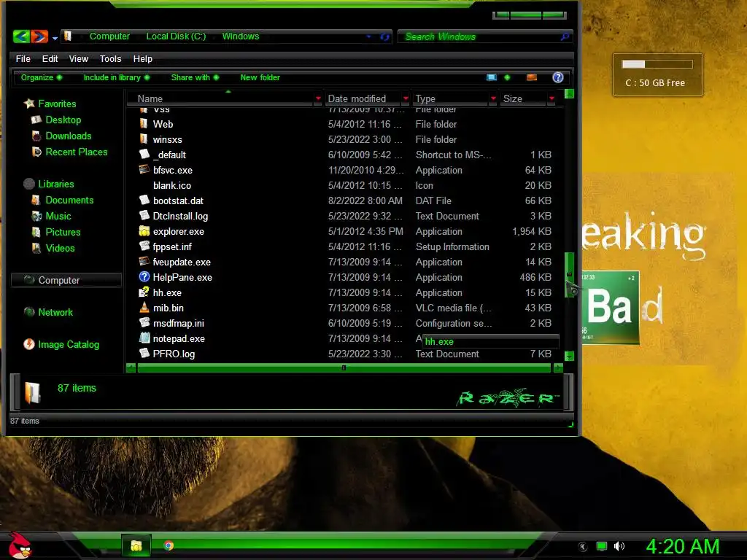Image resolution: width=747 pixels, height=560 pixels.
Task: Select the PFRO.log file icon
Action: pyautogui.click(x=144, y=354)
